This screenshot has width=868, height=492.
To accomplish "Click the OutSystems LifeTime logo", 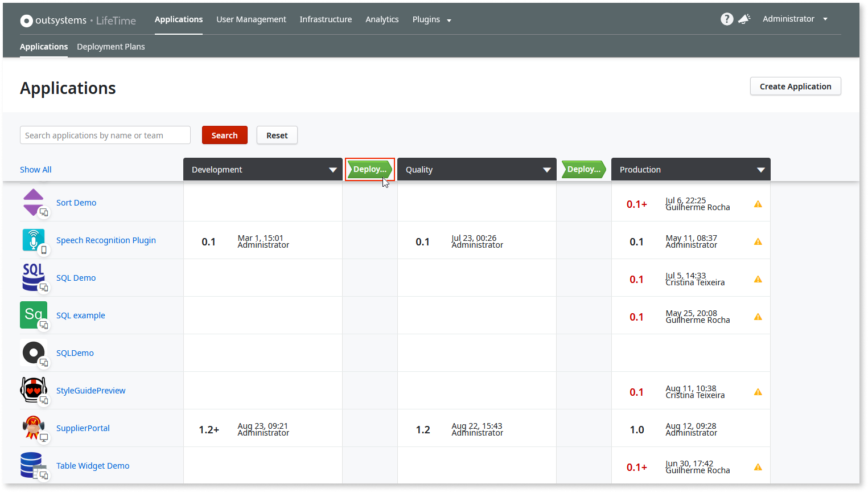I will 77,20.
